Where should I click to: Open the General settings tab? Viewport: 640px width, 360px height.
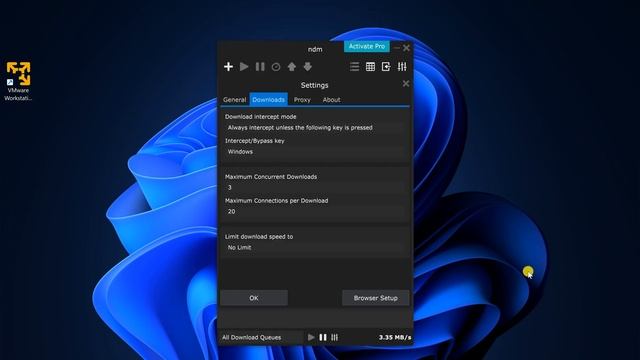(x=235, y=100)
